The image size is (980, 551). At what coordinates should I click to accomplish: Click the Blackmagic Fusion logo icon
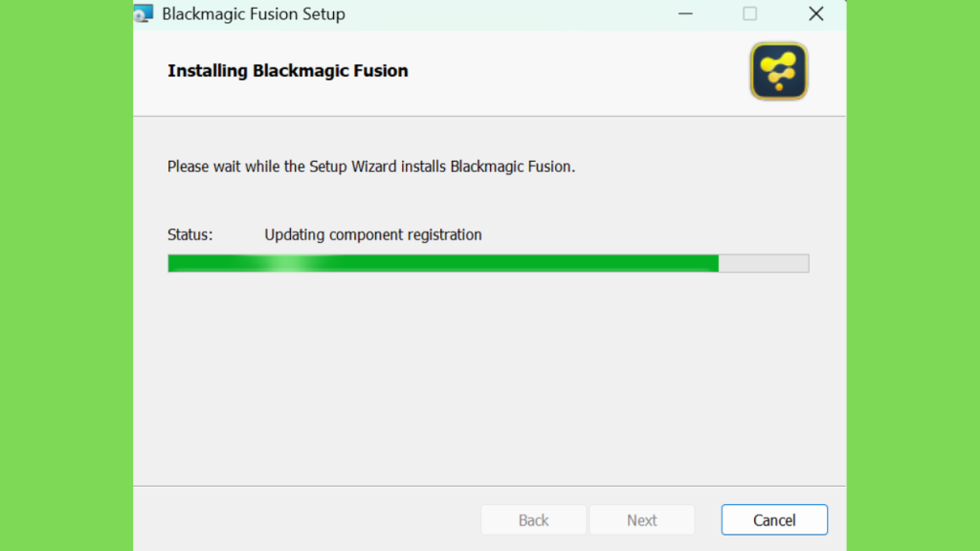[779, 71]
